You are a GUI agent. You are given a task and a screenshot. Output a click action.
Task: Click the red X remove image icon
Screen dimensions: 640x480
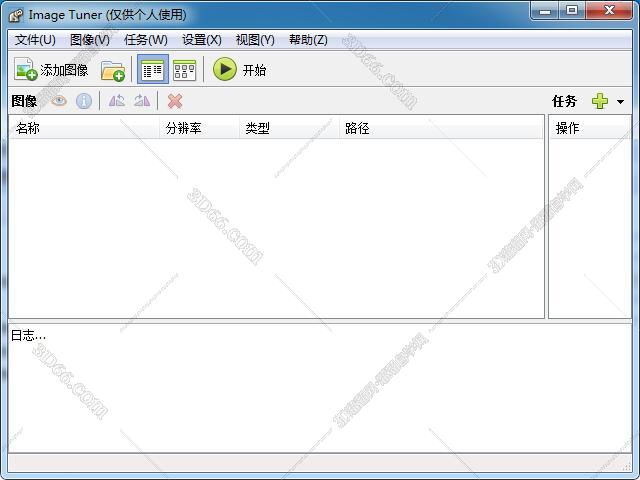tap(175, 101)
